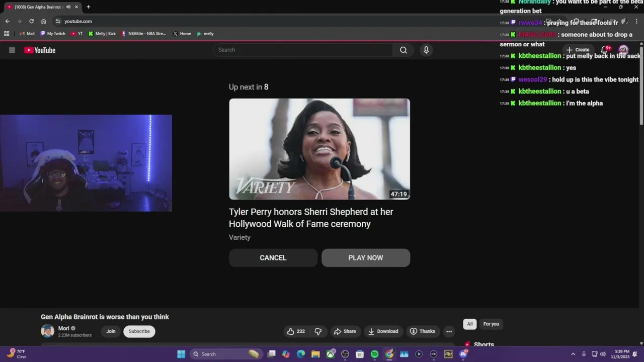The image size is (644, 362).
Task: Open volume control in system tray
Action: pyautogui.click(x=603, y=354)
